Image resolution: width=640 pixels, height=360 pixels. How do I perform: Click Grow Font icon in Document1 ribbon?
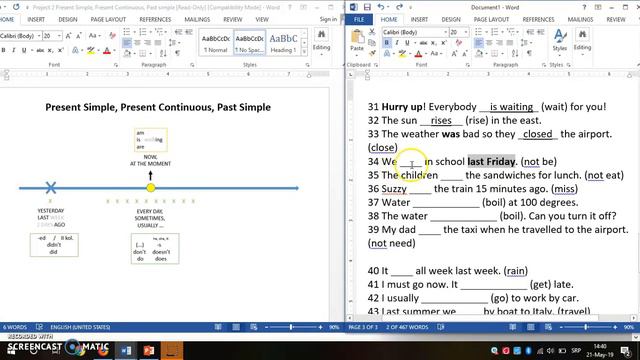(x=454, y=53)
